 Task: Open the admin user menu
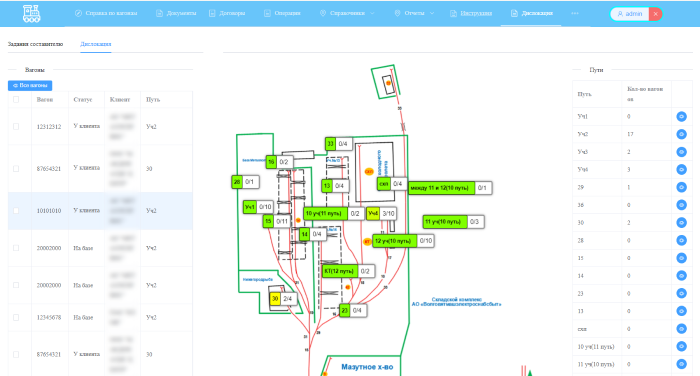pyautogui.click(x=630, y=14)
